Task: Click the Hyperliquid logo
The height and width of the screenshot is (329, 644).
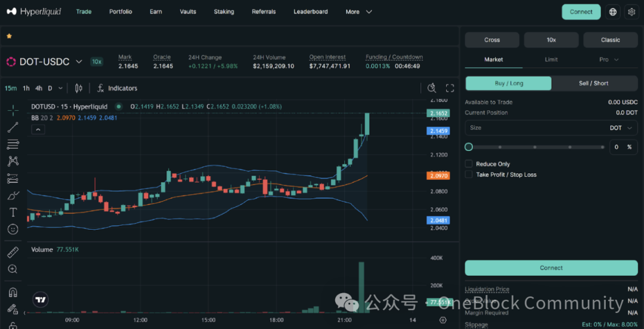Action: (33, 11)
